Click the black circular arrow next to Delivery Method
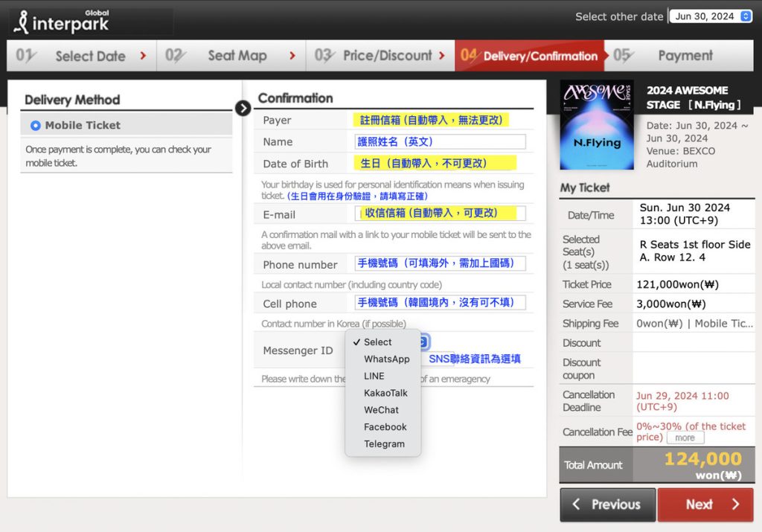This screenshot has width=762, height=532. 243,108
